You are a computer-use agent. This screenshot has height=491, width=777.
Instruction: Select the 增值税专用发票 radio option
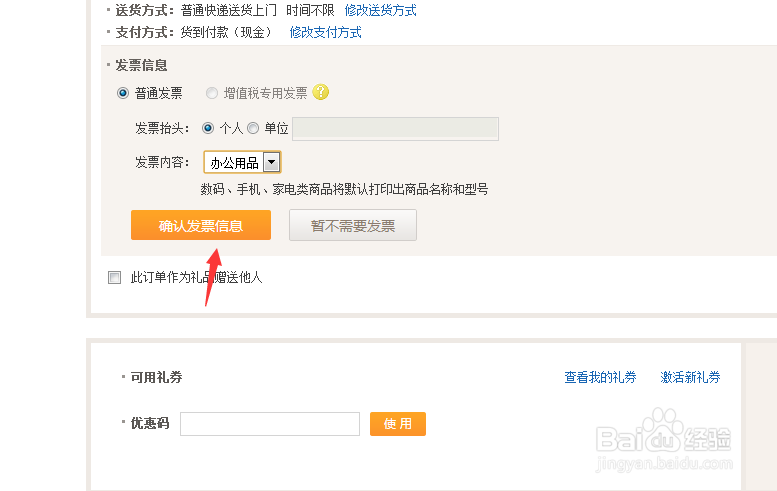212,93
